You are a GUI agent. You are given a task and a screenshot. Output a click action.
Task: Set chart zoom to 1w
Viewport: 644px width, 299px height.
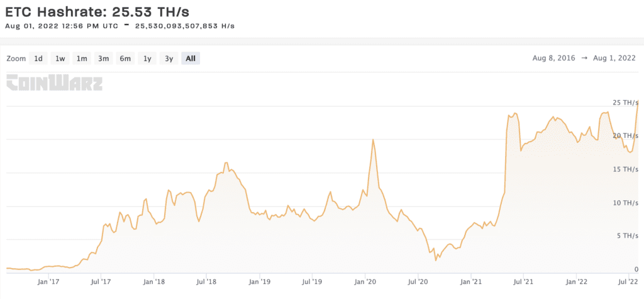click(x=60, y=59)
